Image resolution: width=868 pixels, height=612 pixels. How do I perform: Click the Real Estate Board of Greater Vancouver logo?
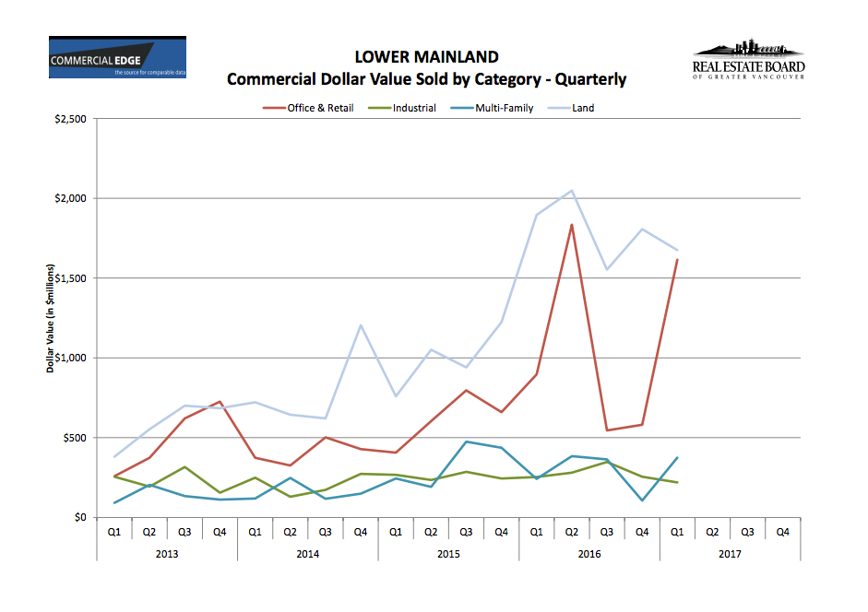click(748, 59)
